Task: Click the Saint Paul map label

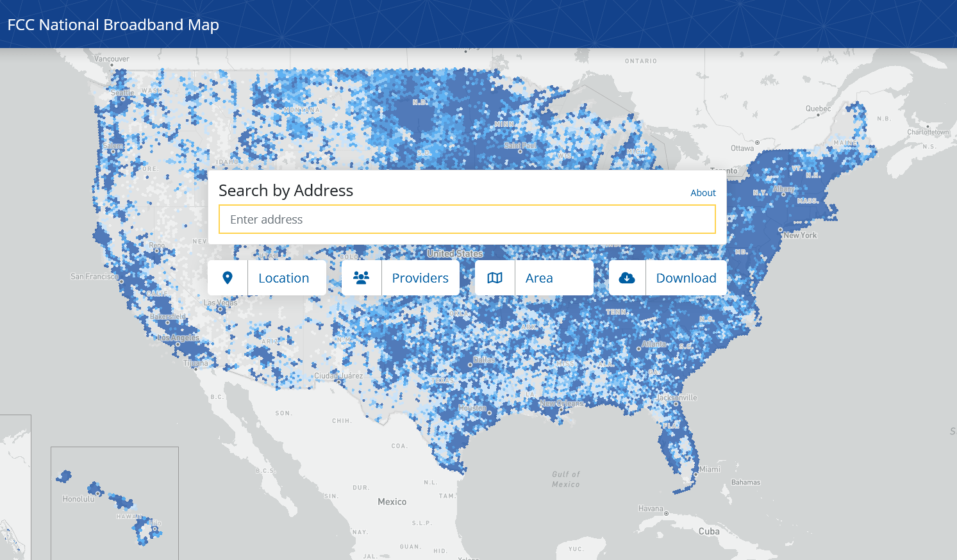Action: click(x=520, y=145)
